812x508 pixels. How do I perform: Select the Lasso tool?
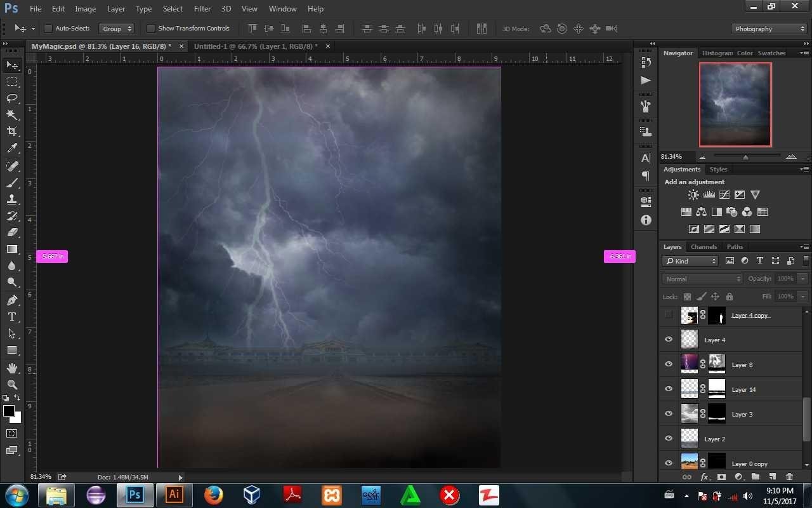[x=12, y=98]
